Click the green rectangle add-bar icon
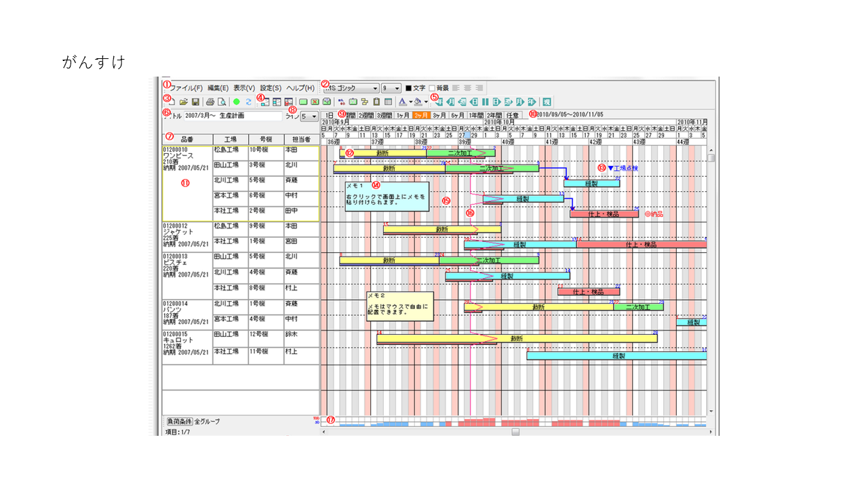The image size is (868, 488). 303,102
